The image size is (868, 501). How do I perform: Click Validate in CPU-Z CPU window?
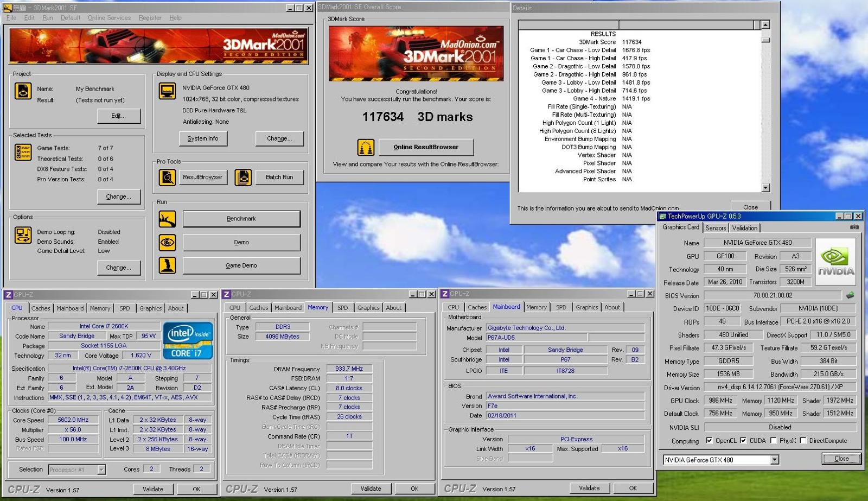pyautogui.click(x=153, y=489)
